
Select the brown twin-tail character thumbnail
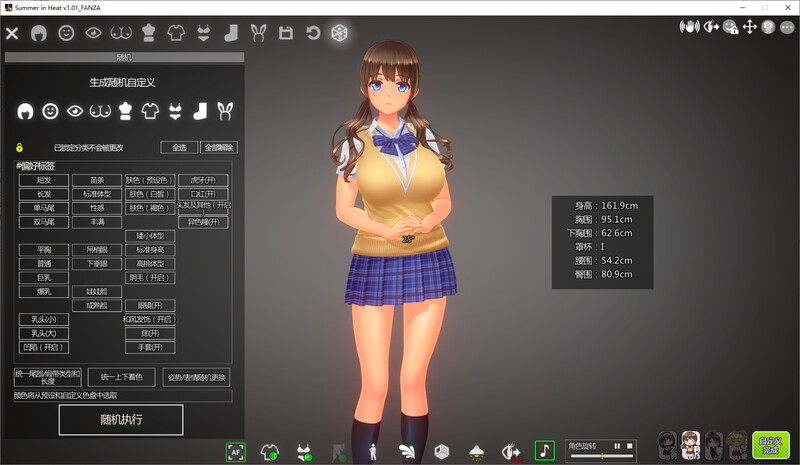(691, 445)
